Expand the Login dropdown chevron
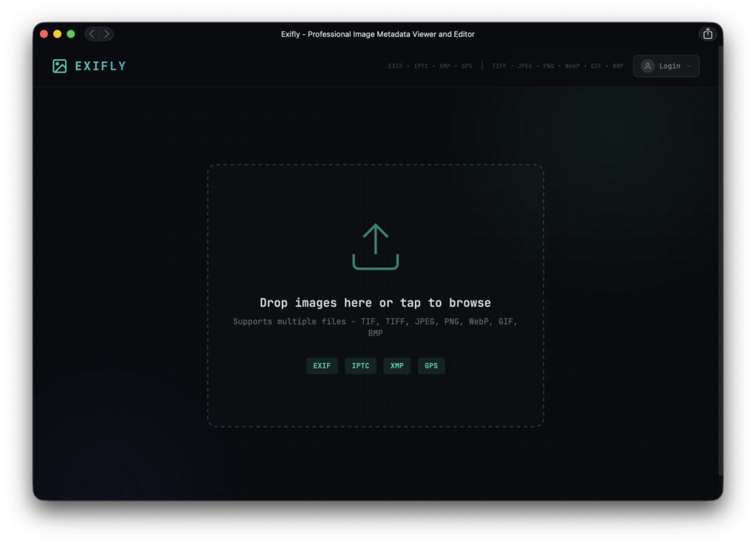 coord(689,66)
